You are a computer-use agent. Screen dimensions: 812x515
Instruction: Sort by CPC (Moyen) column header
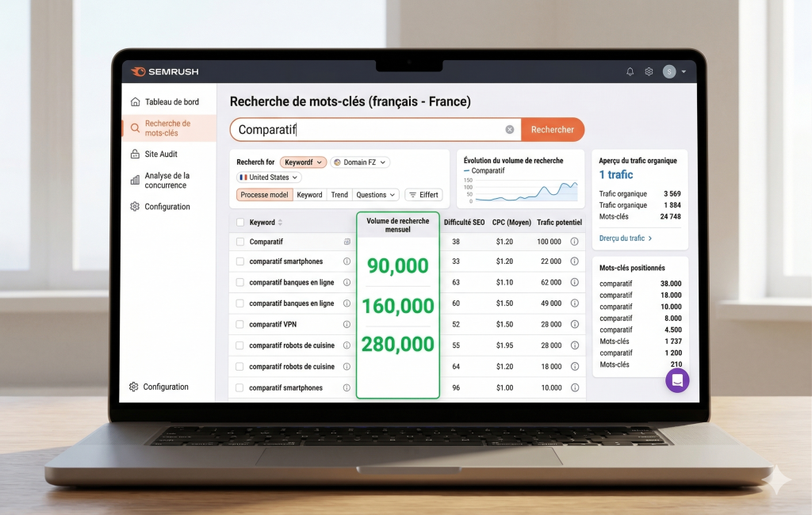coord(511,223)
